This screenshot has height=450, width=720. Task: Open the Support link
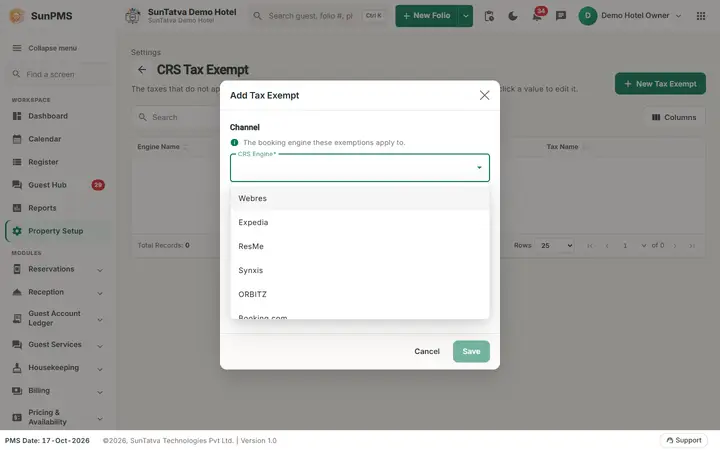pos(684,440)
